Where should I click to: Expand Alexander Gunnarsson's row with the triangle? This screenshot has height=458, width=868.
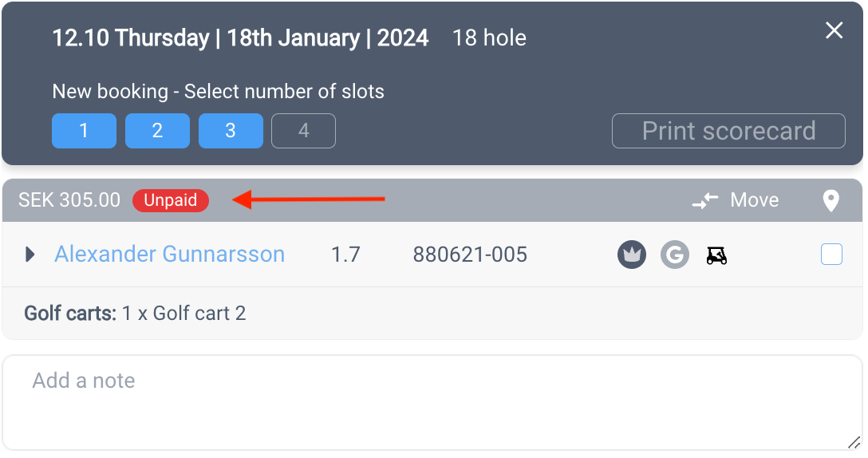(30, 255)
